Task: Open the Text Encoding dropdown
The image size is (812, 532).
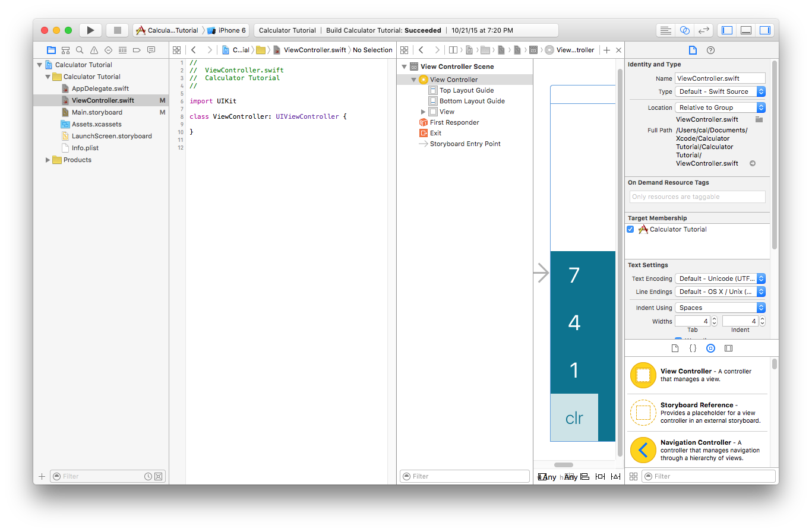Action: pyautogui.click(x=720, y=278)
